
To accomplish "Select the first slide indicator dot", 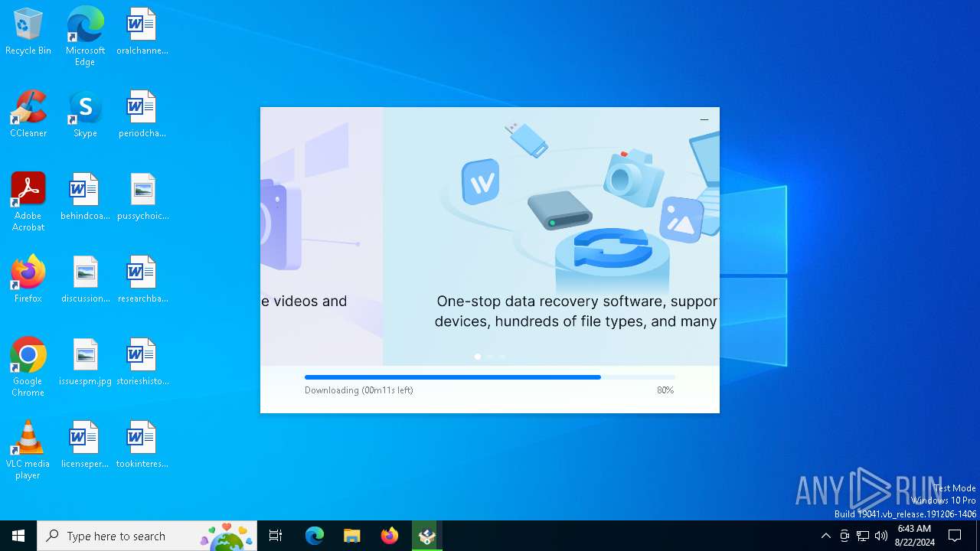I will point(478,357).
